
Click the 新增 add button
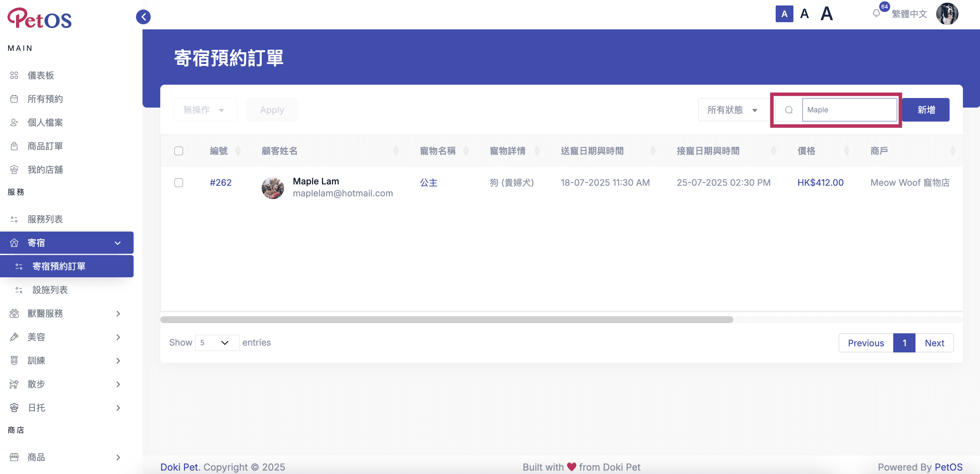tap(926, 110)
